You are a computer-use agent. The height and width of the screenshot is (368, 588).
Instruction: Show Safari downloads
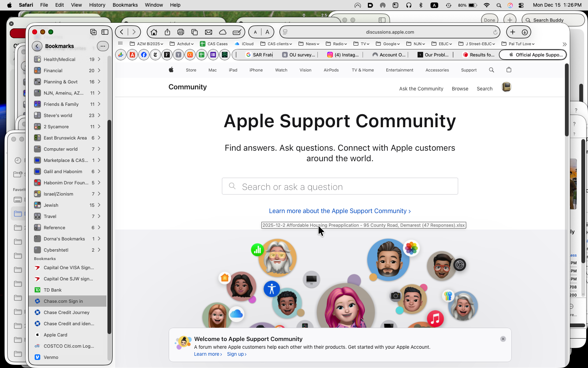pyautogui.click(x=525, y=32)
